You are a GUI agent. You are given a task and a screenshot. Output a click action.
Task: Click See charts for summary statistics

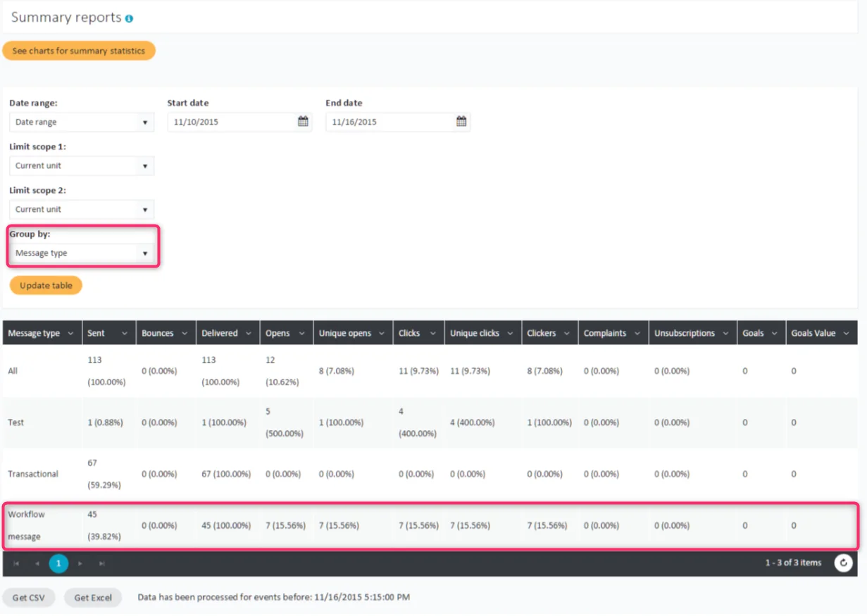click(79, 51)
